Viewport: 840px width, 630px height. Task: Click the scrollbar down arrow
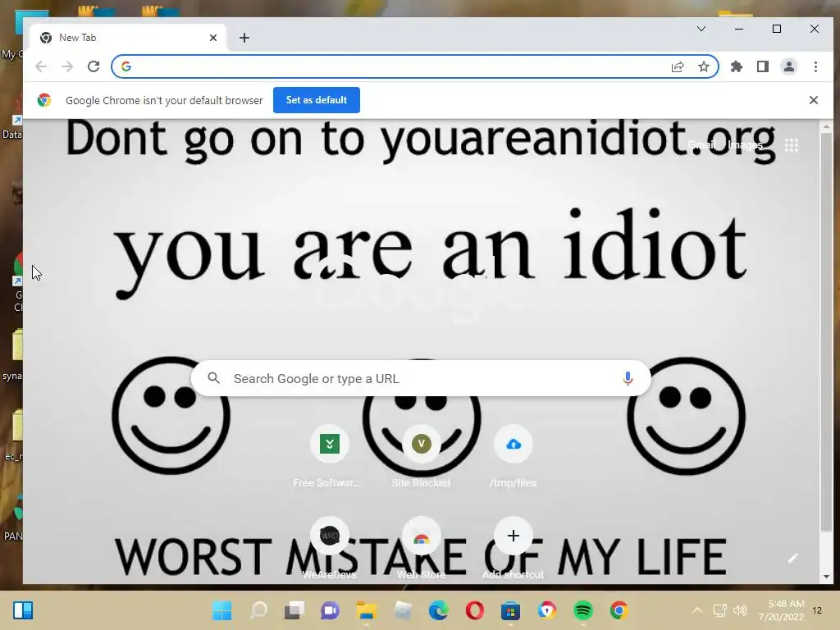pyautogui.click(x=826, y=577)
